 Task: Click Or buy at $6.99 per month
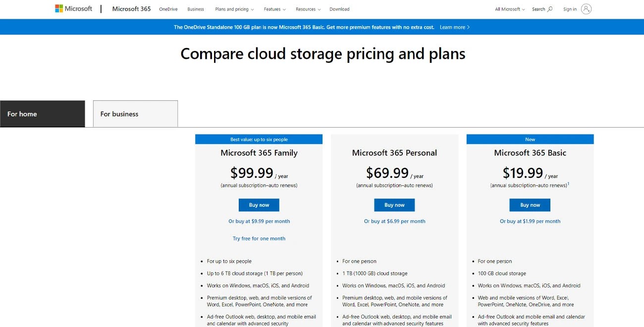394,221
